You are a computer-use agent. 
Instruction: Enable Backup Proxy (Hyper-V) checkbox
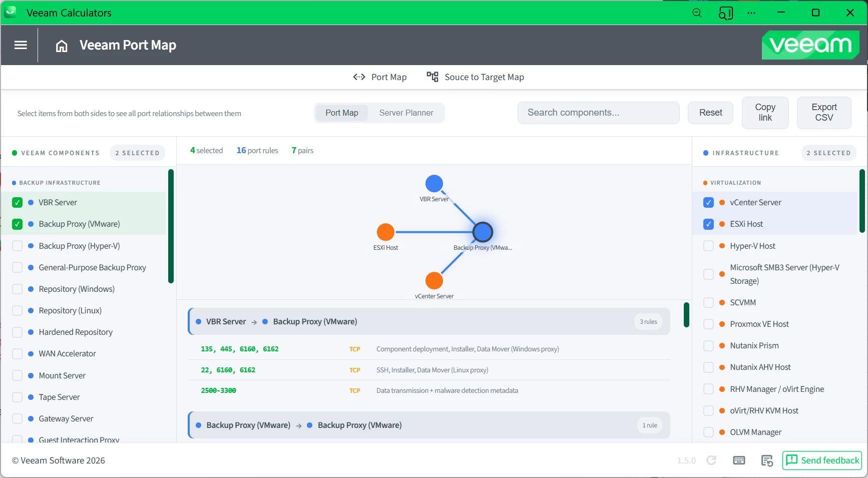[x=18, y=246]
